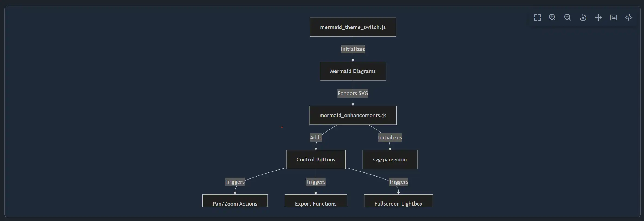Open the diagram in fullscreen view
Image resolution: width=644 pixels, height=221 pixels.
point(537,18)
